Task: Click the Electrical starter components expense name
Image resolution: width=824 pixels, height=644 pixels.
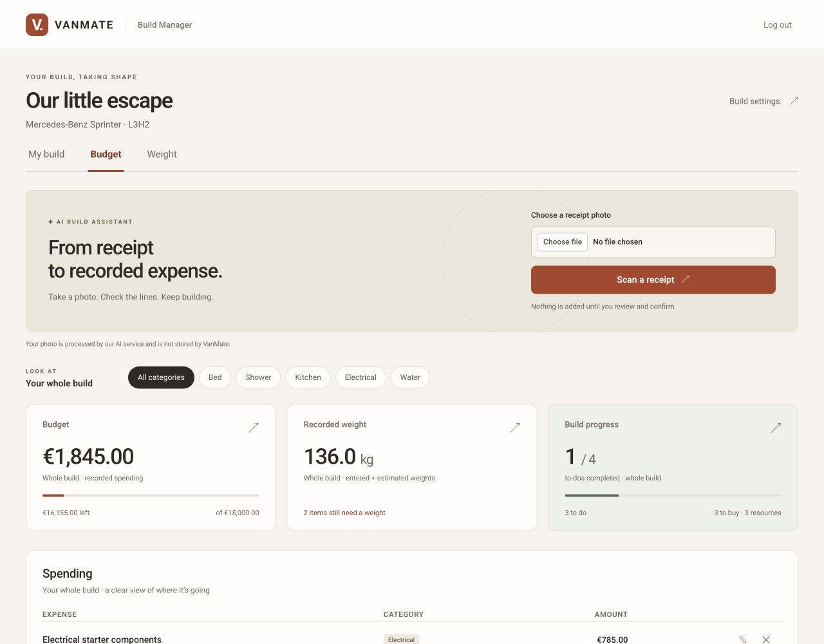Action: point(102,639)
